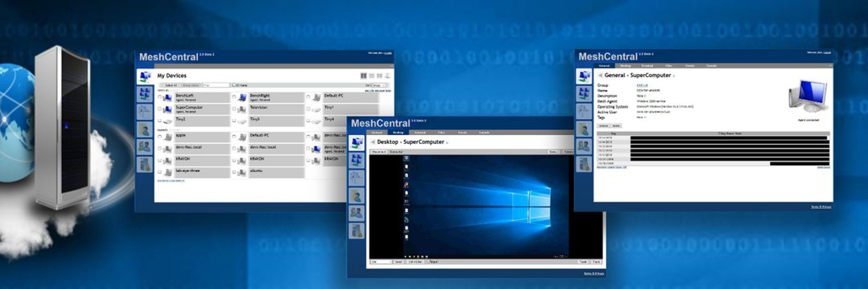Switch to Terminal tab in Desktop window
The height and width of the screenshot is (289, 868).
420,133
